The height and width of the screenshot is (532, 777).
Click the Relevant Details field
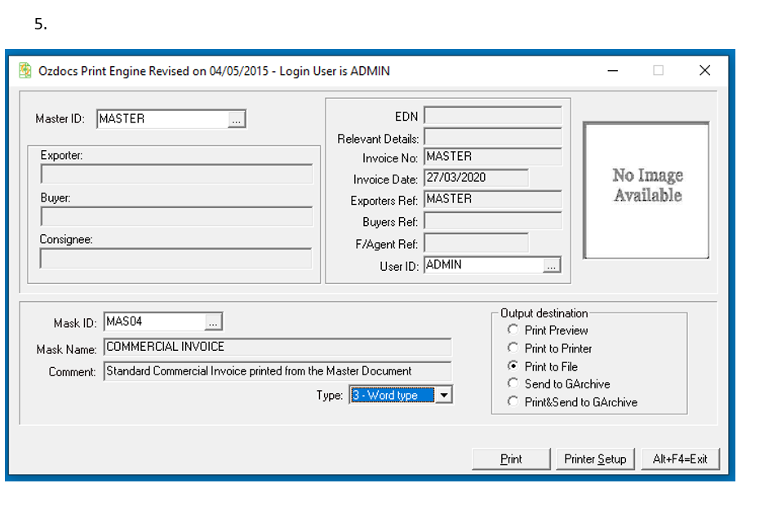493,137
